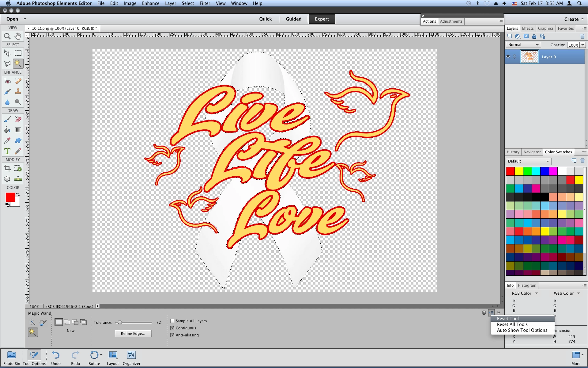588x368 pixels.
Task: Pick the Crop tool
Action: (x=7, y=168)
